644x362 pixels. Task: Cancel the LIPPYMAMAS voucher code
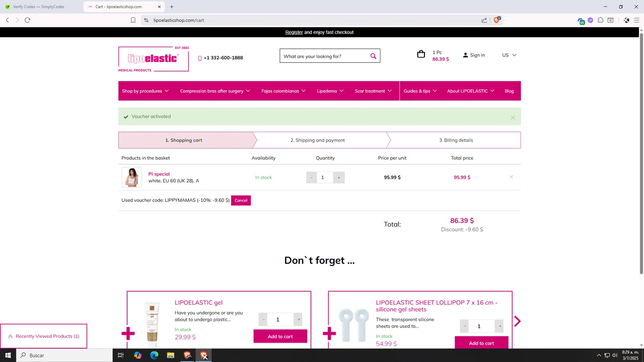click(241, 200)
